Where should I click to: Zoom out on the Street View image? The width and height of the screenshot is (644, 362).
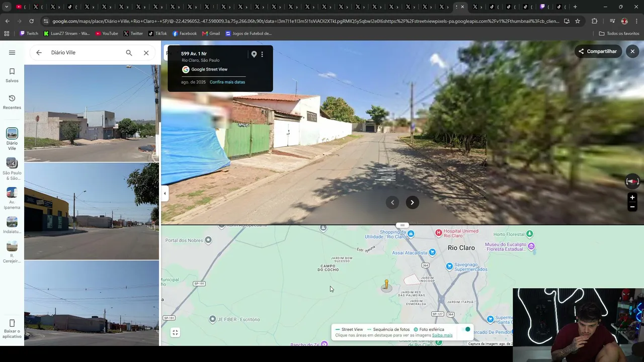632,207
